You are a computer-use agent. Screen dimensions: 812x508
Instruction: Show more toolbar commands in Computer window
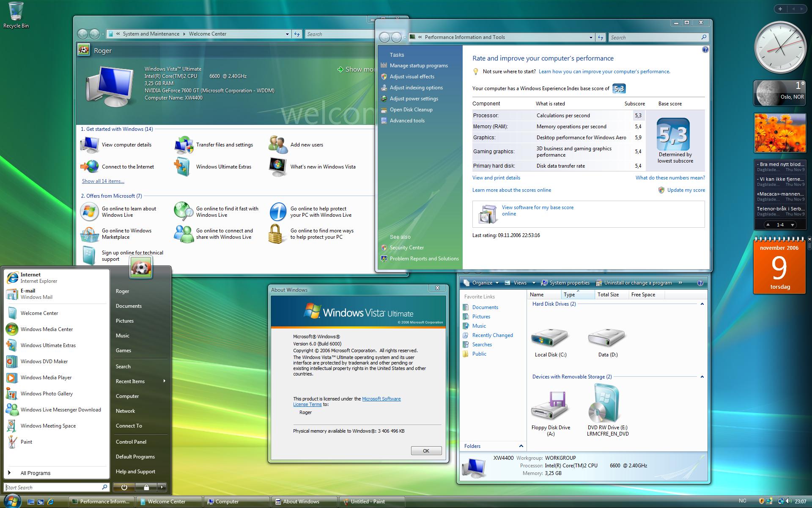coord(680,283)
